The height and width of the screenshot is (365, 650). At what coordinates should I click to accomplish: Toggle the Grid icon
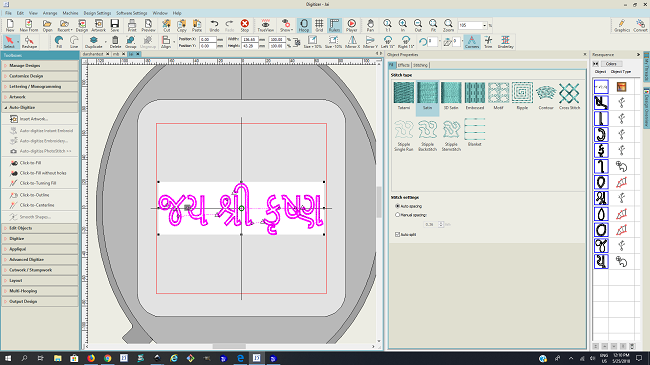tap(319, 25)
